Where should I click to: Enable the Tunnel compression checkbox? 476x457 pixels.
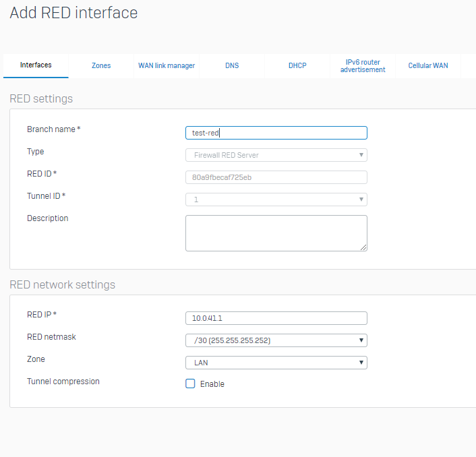click(190, 384)
